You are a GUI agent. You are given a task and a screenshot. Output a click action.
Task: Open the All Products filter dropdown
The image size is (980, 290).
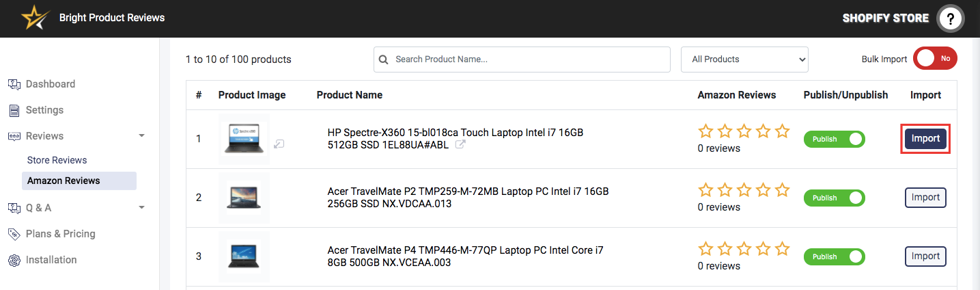744,60
